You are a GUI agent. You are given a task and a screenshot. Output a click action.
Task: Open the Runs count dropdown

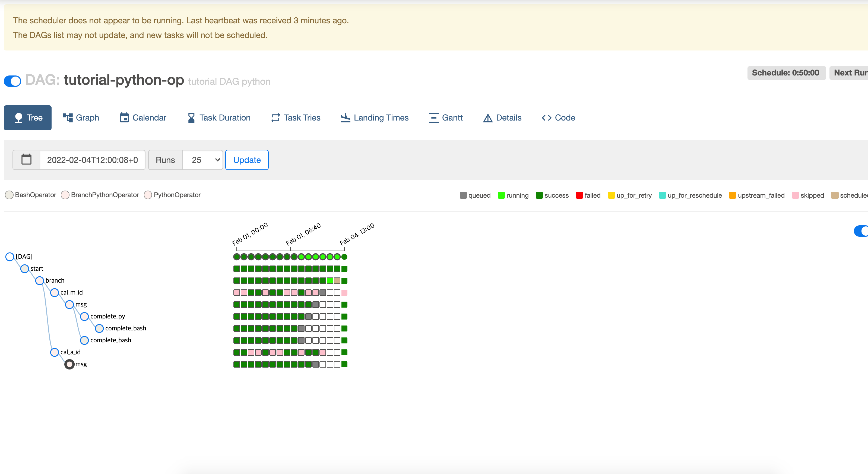(x=202, y=160)
